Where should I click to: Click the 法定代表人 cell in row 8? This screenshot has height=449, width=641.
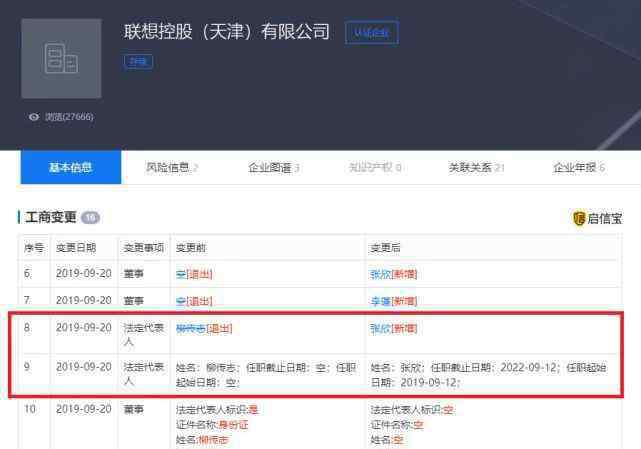click(x=143, y=335)
